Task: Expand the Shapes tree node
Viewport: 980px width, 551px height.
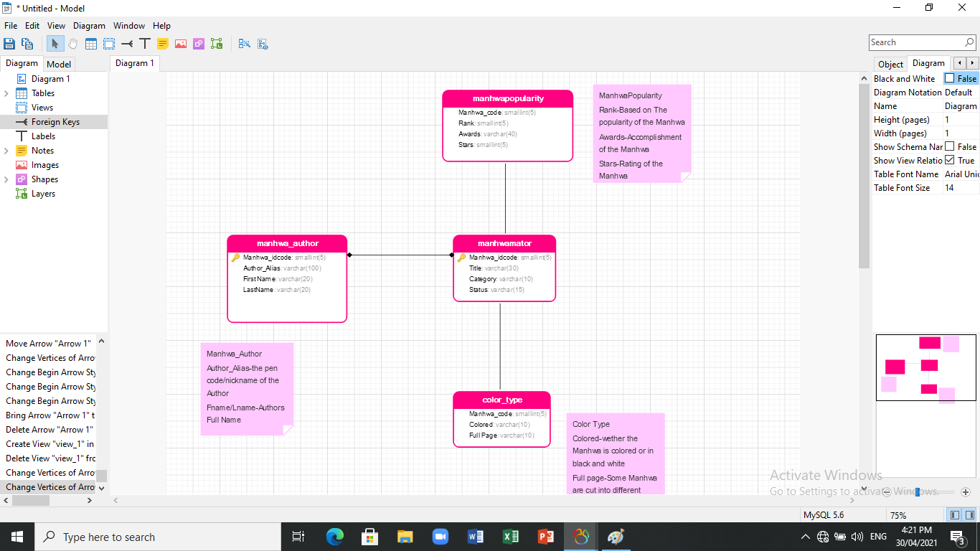Action: (6, 179)
